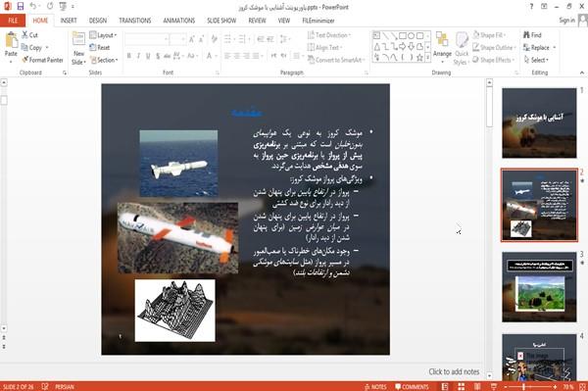This screenshot has width=588, height=391.
Task: Switch to the SLIDE SHOW tab
Action: [221, 21]
